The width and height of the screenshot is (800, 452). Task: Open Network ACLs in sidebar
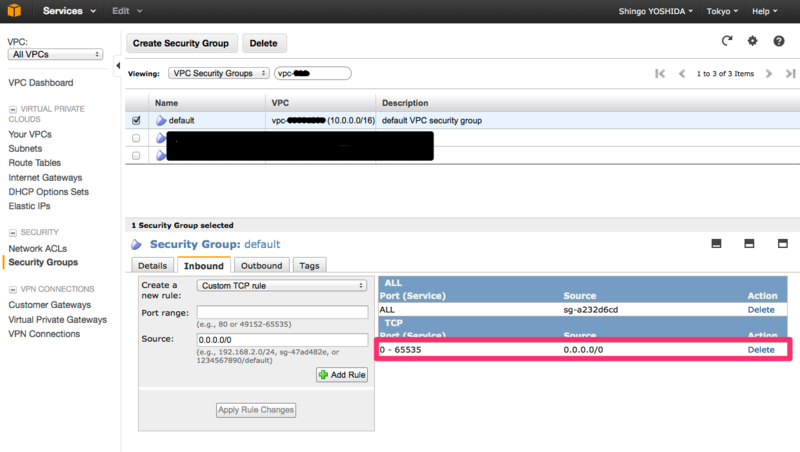click(x=38, y=248)
